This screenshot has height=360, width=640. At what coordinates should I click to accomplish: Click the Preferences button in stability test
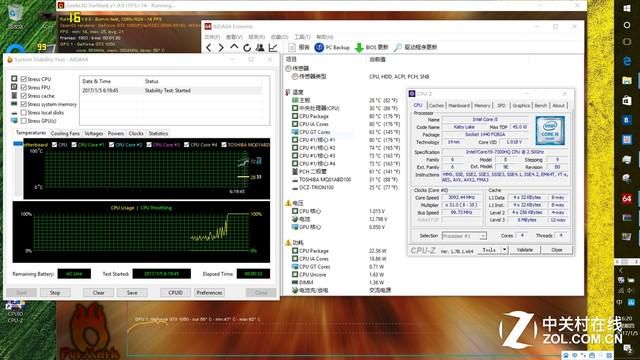209,293
